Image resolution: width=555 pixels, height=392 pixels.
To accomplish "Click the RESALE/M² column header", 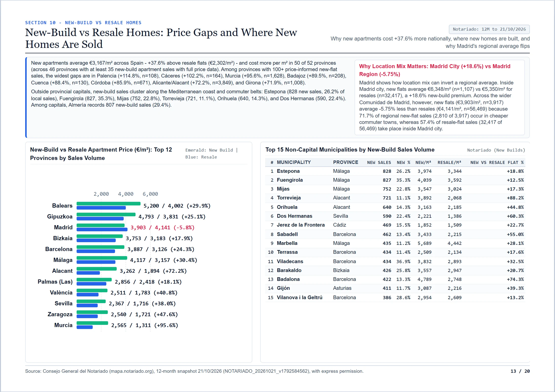I will point(449,162).
